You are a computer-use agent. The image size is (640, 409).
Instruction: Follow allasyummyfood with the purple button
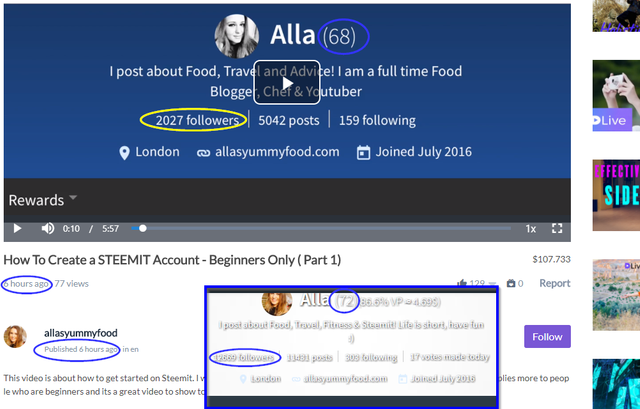547,337
